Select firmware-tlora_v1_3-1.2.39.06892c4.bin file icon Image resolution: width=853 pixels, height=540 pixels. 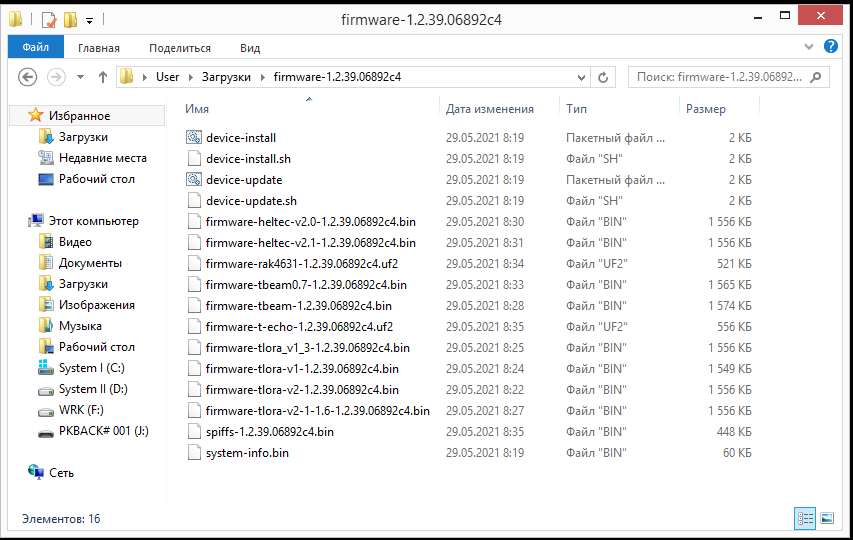point(194,347)
